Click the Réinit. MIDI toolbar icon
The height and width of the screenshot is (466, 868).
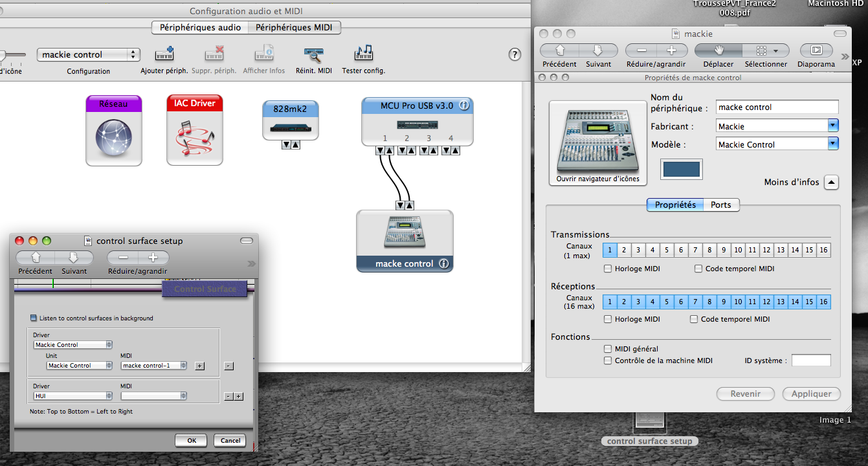pos(313,55)
